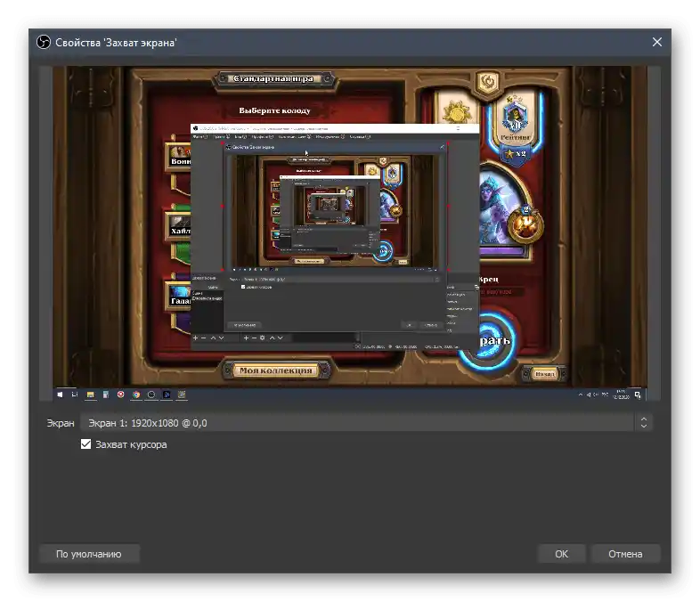Reset settings with 'По умолчанию' button
This screenshot has width=700, height=602.
click(x=89, y=553)
